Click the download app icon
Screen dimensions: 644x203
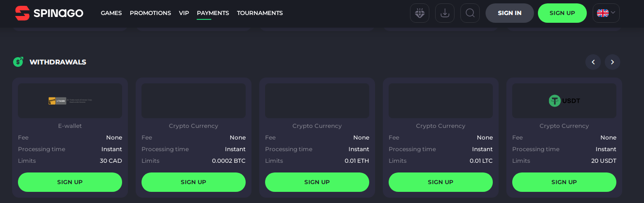click(445, 13)
